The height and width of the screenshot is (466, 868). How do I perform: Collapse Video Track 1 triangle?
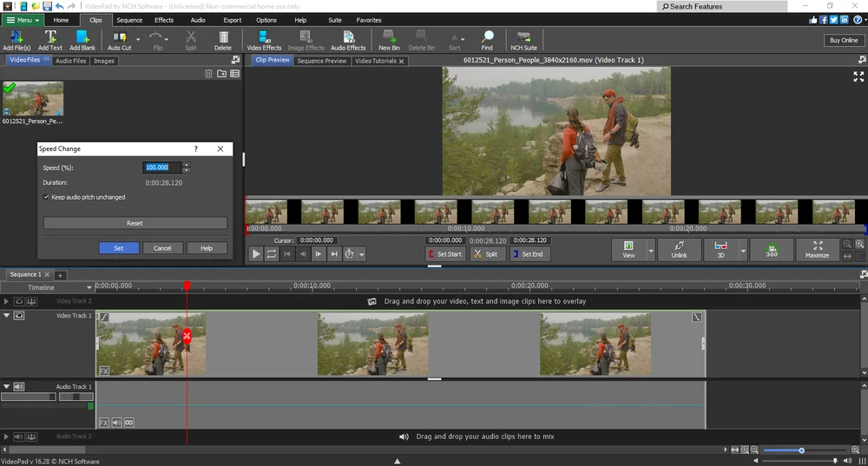pos(7,316)
